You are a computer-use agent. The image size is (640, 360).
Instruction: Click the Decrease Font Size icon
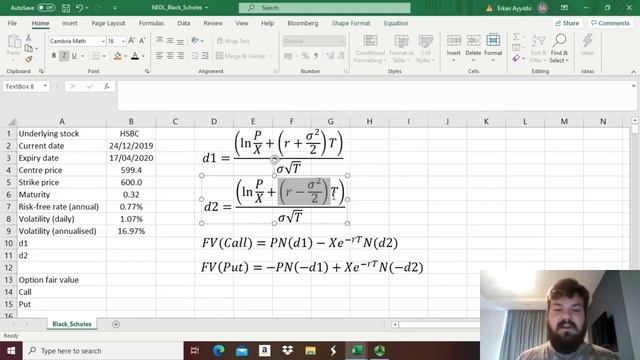[142, 41]
